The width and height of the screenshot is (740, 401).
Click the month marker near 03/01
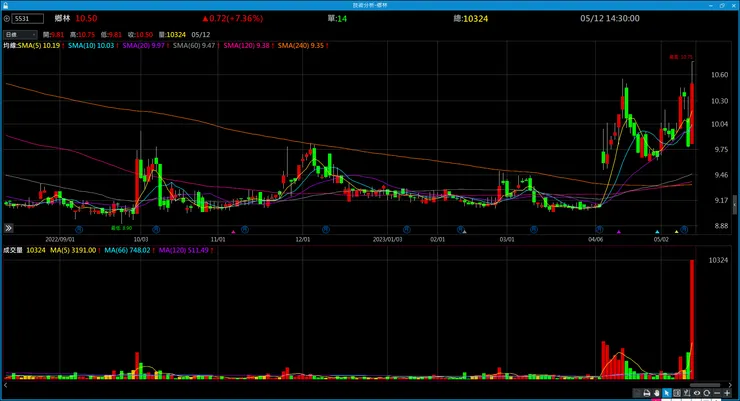tap(534, 229)
